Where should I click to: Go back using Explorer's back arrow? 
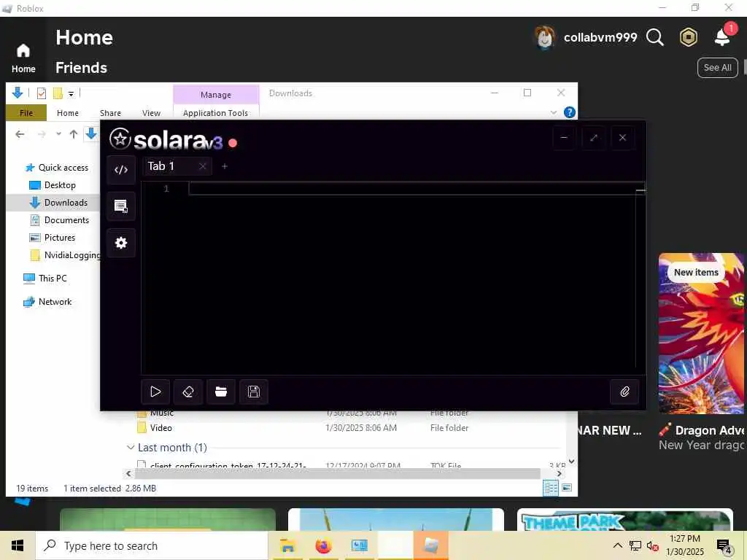pyautogui.click(x=20, y=134)
